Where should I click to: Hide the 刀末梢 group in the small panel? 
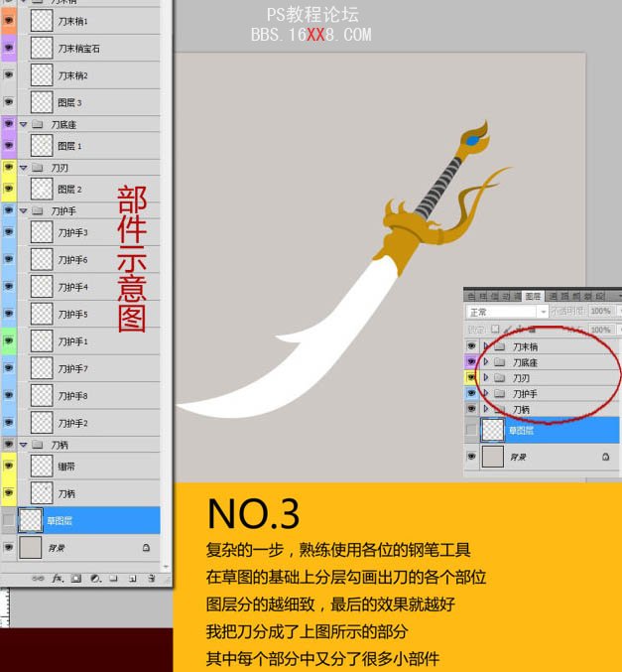pos(471,346)
